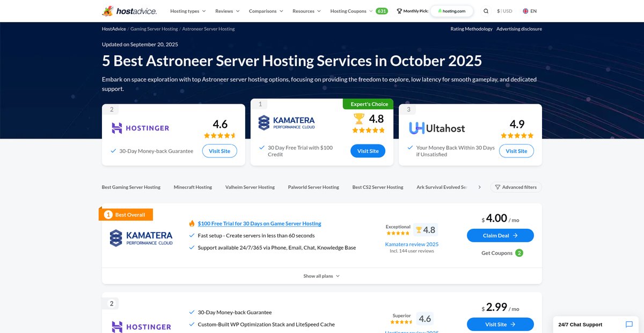Click 'Custom-Built WP Optimization Stack' text
The image size is (644, 333).
(x=266, y=324)
